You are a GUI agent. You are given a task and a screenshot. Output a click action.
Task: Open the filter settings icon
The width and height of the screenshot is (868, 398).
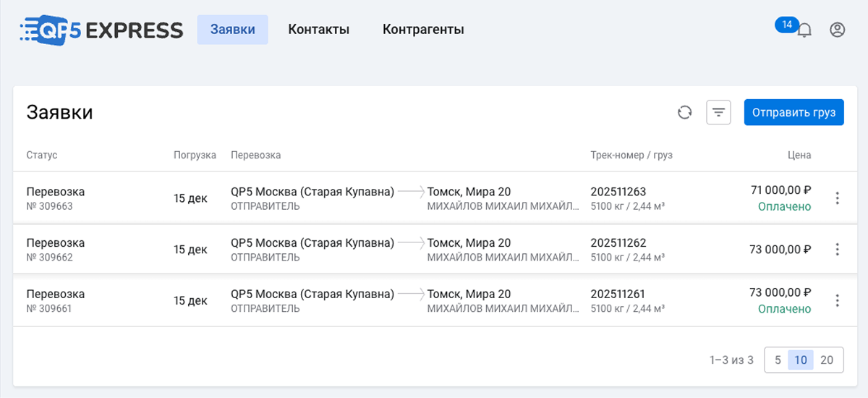pos(718,112)
